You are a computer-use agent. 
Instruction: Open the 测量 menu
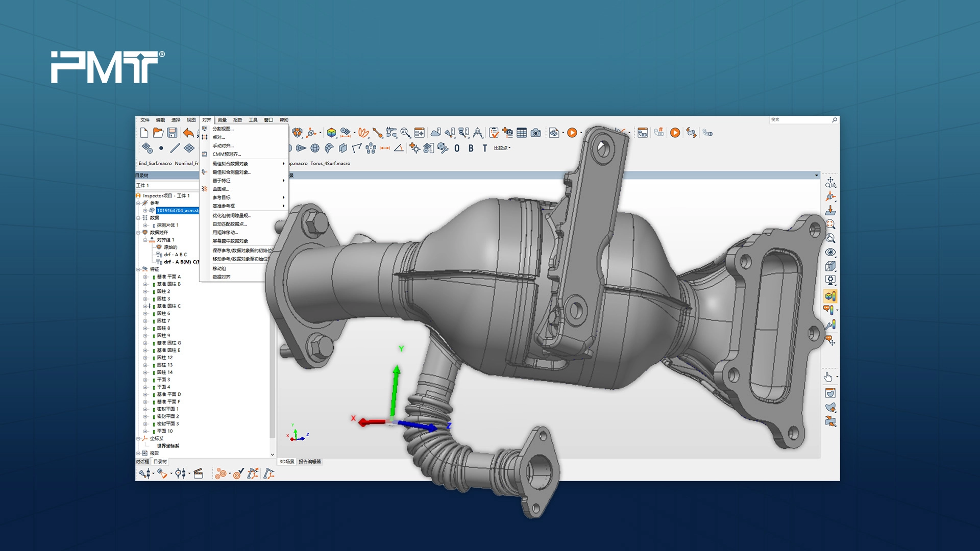coord(222,120)
